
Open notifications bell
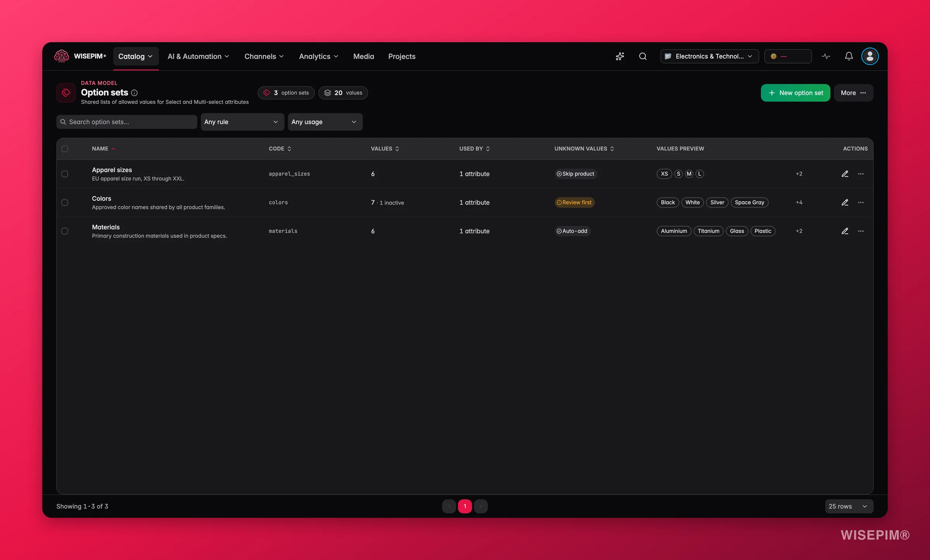point(849,57)
